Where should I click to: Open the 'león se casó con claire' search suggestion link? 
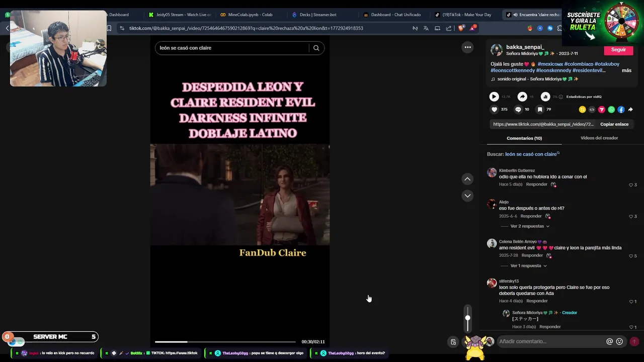532,154
